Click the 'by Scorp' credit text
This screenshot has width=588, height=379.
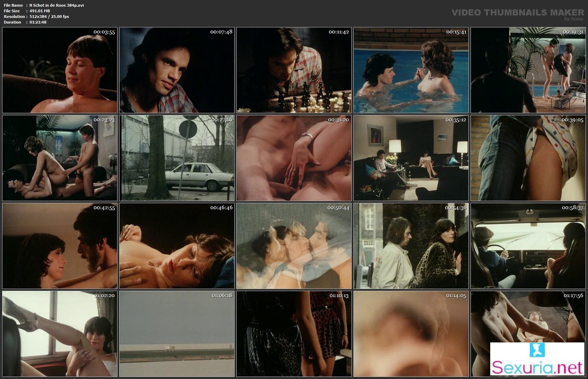(574, 19)
